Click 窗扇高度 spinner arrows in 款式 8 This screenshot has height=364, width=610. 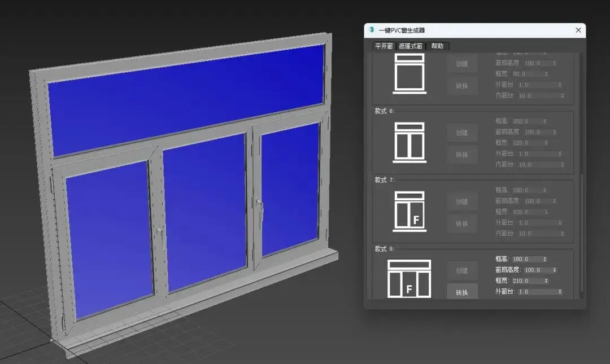[x=555, y=270]
